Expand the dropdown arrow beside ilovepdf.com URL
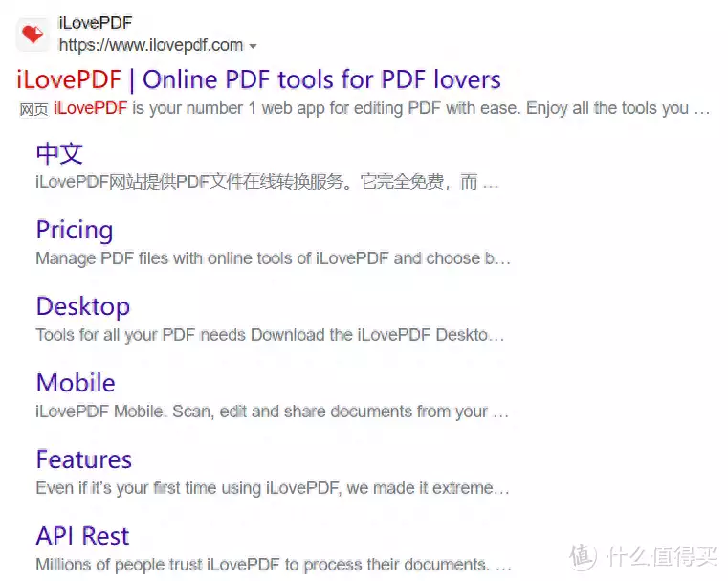 click(254, 46)
